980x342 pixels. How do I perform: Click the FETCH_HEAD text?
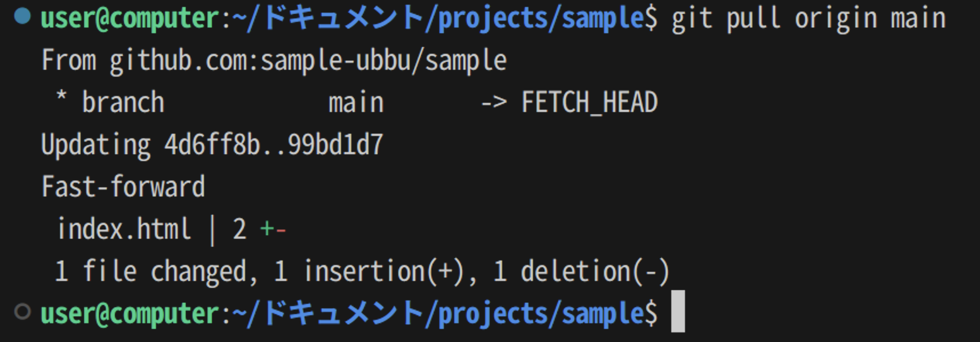click(590, 102)
